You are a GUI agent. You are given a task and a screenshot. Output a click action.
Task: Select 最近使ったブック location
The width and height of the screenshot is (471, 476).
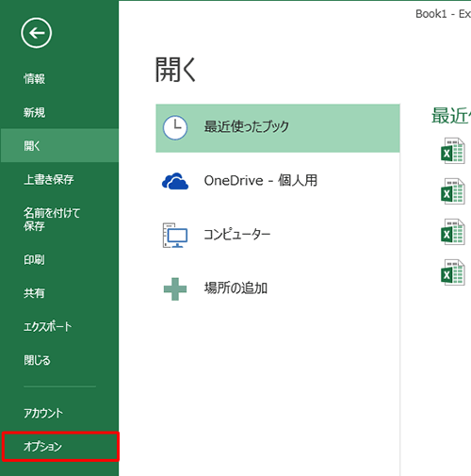pyautogui.click(x=278, y=128)
